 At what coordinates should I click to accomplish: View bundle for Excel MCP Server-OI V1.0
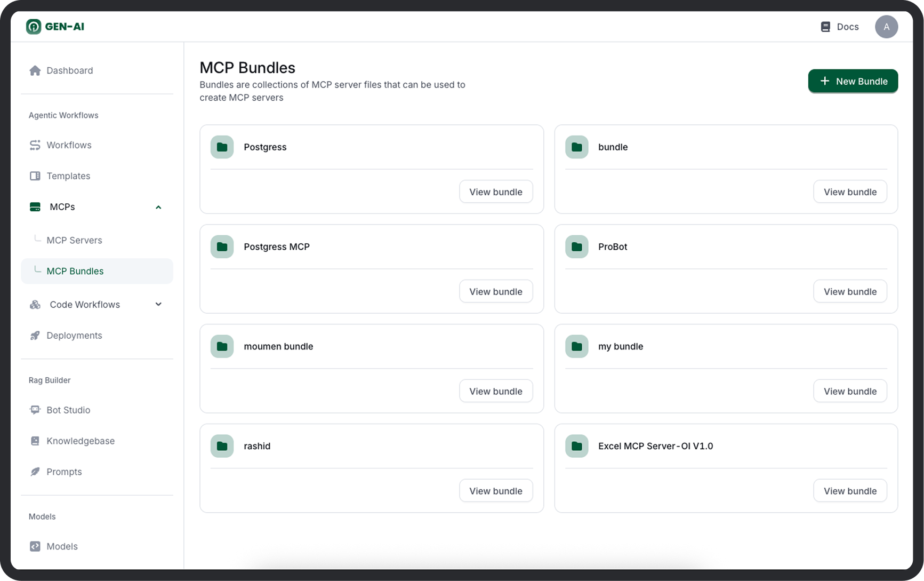pyautogui.click(x=850, y=491)
